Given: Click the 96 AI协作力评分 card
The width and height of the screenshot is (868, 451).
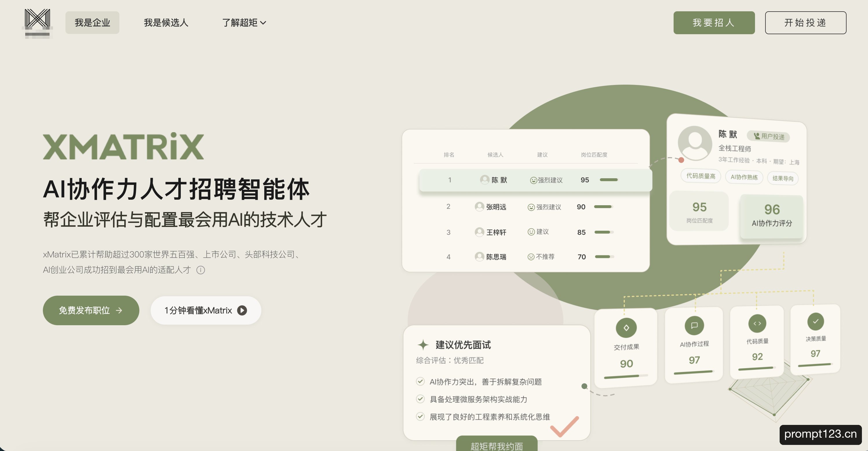Looking at the screenshot, I should point(772,216).
